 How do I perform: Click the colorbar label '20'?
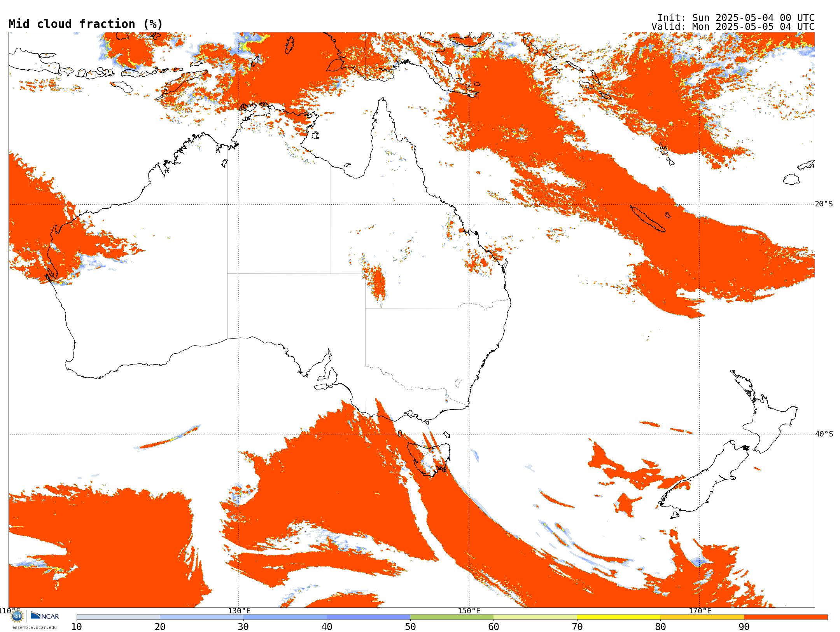click(x=160, y=627)
